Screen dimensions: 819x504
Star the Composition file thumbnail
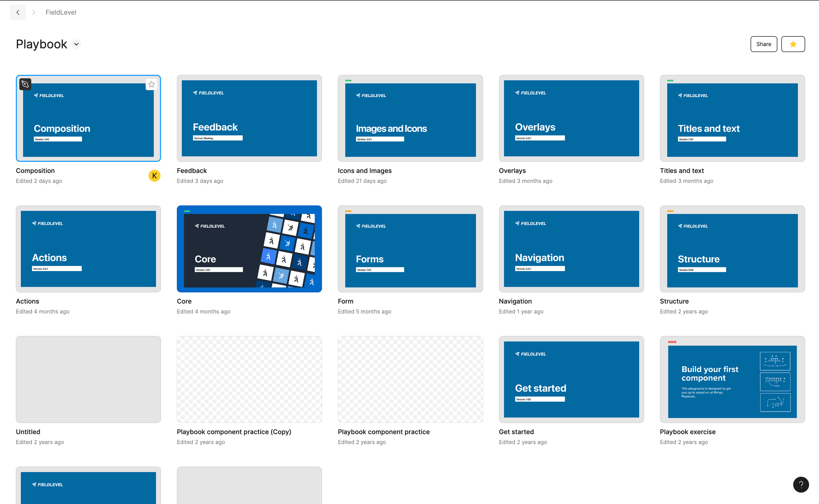pos(151,84)
